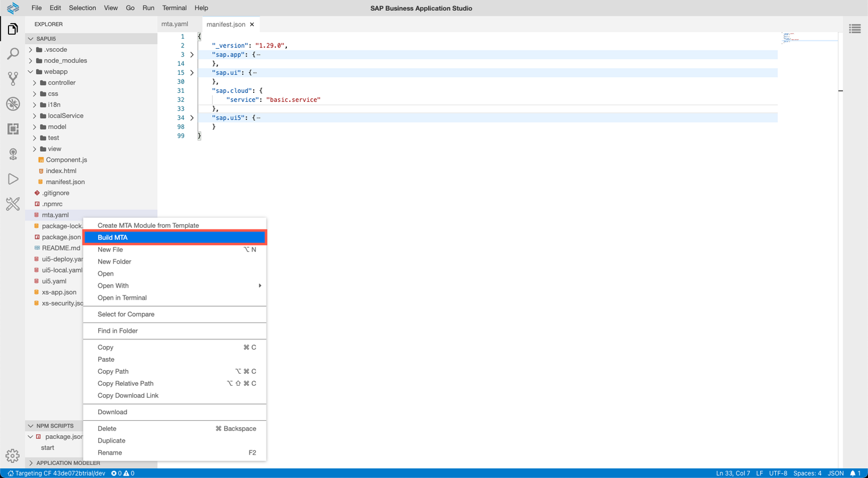Switch to the mta.yaml editor tab
This screenshot has width=868, height=478.
tap(175, 24)
